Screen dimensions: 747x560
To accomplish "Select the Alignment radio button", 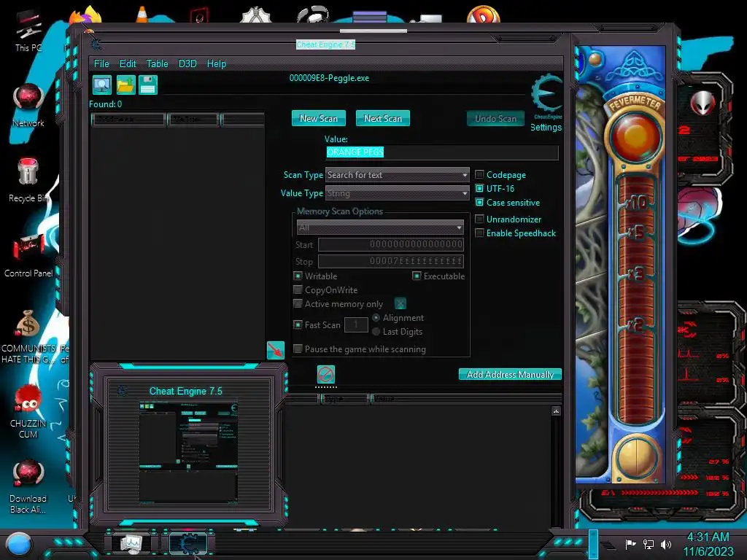I will (376, 318).
